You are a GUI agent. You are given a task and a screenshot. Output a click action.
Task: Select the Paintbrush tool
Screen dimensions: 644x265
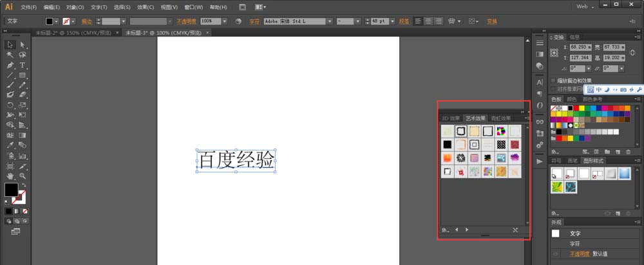[x=11, y=85]
